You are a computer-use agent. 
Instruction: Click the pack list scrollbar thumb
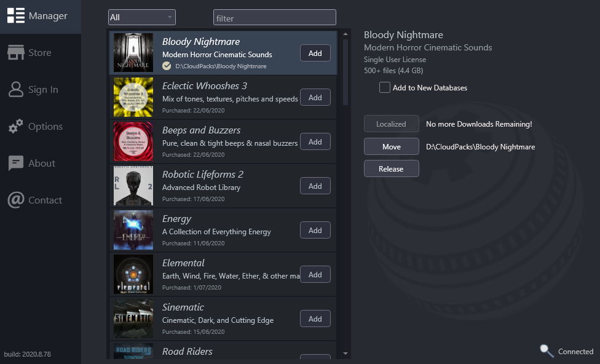(x=345, y=72)
